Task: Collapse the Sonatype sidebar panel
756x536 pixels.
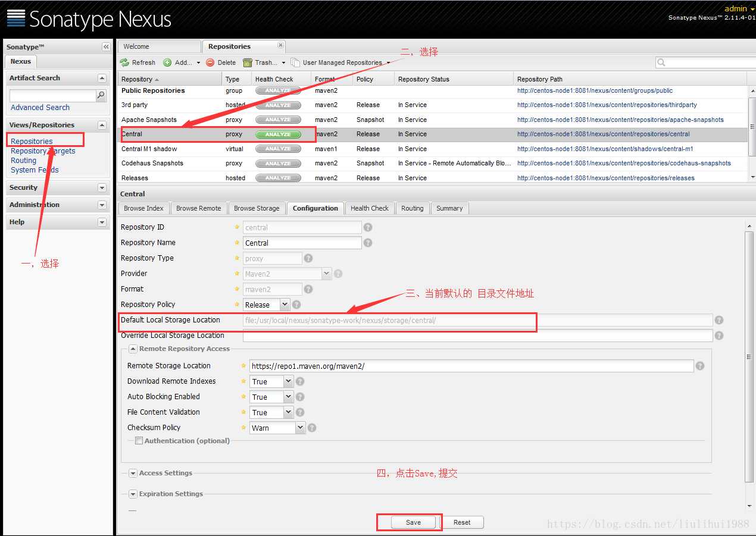Action: pyautogui.click(x=106, y=47)
